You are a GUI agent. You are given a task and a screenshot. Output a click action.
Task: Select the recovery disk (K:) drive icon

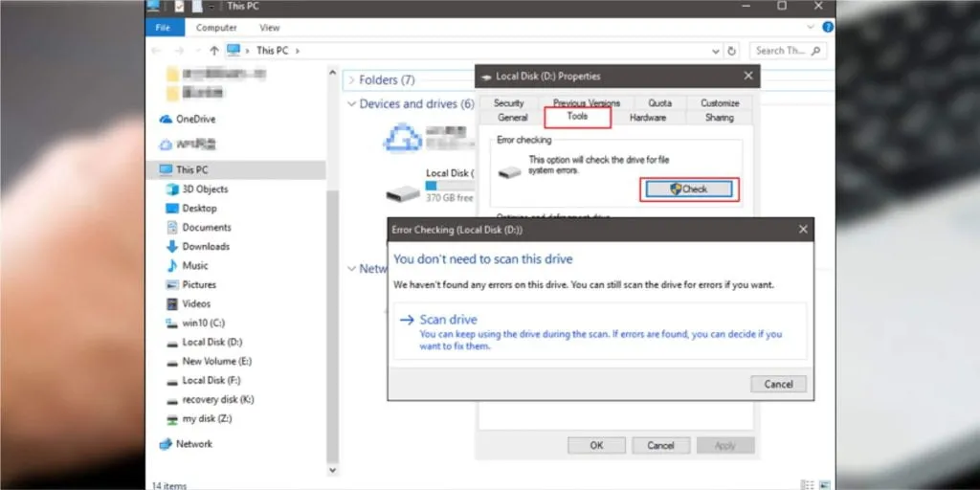(172, 400)
